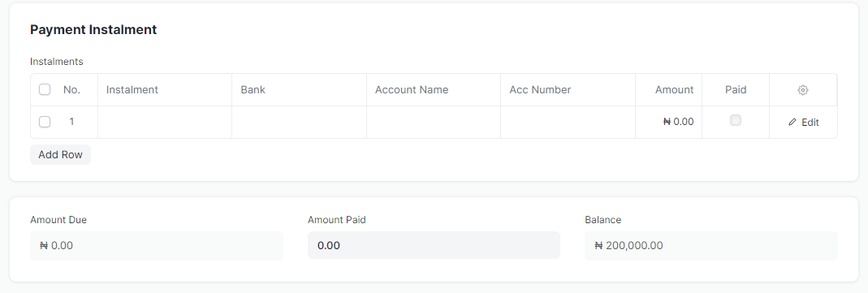Click the Paid column header
This screenshot has height=293, width=868.
(x=736, y=89)
